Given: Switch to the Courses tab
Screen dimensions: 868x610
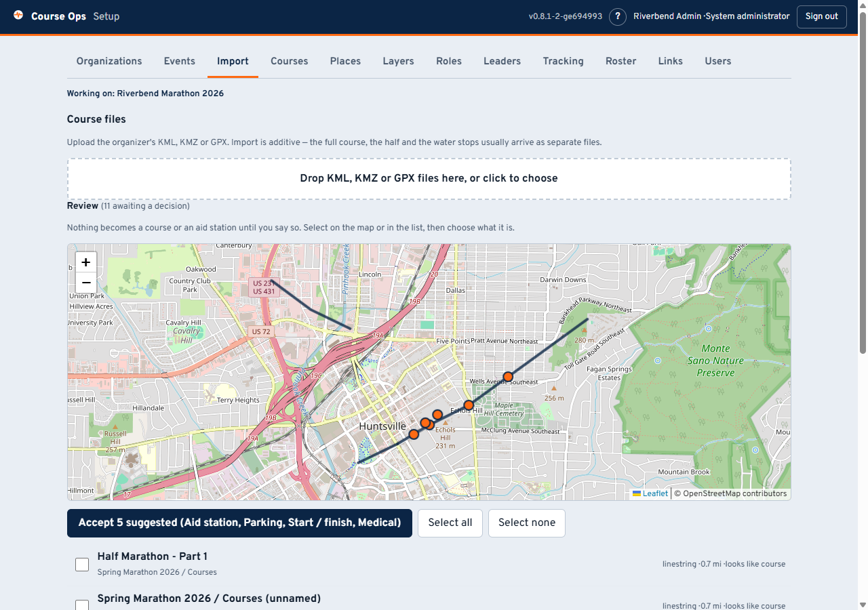Looking at the screenshot, I should pos(290,61).
